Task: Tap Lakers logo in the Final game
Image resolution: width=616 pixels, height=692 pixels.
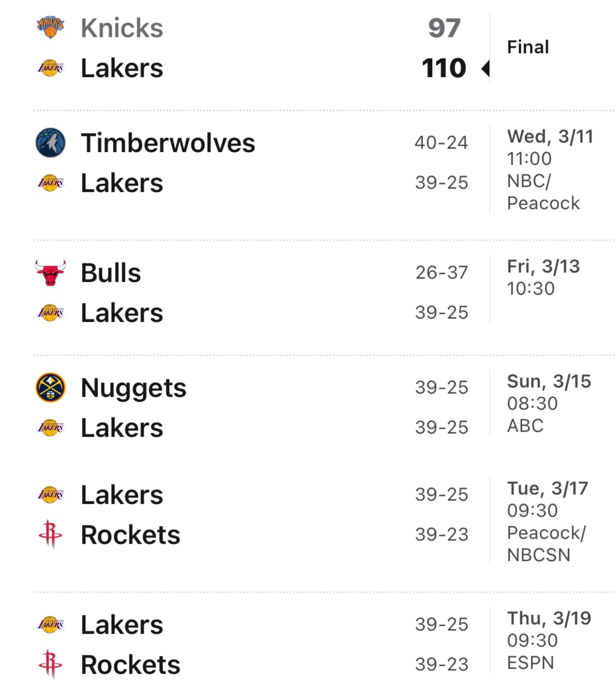Action: [50, 68]
